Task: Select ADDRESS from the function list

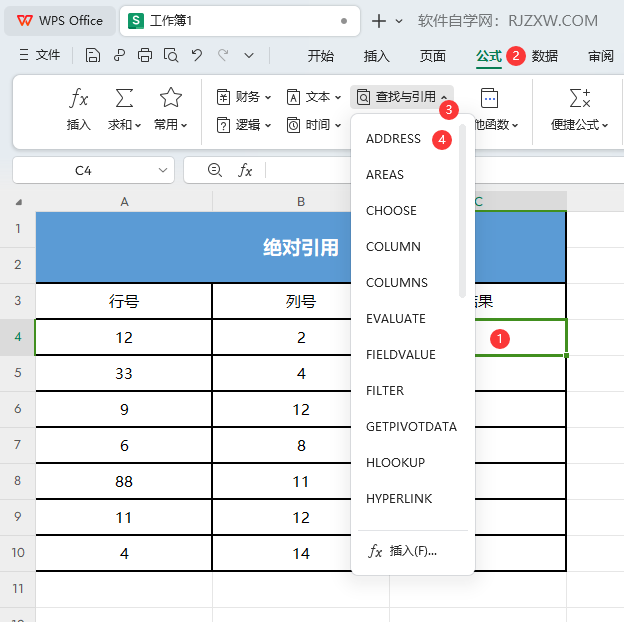Action: 393,139
